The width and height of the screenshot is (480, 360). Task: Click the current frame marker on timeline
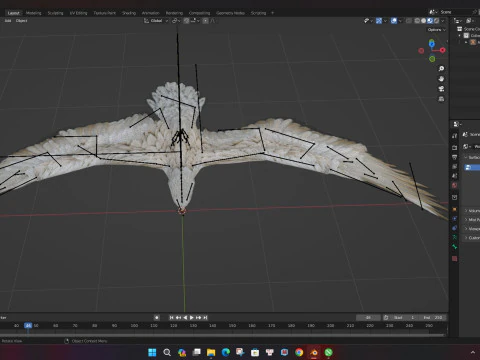pyautogui.click(x=28, y=326)
